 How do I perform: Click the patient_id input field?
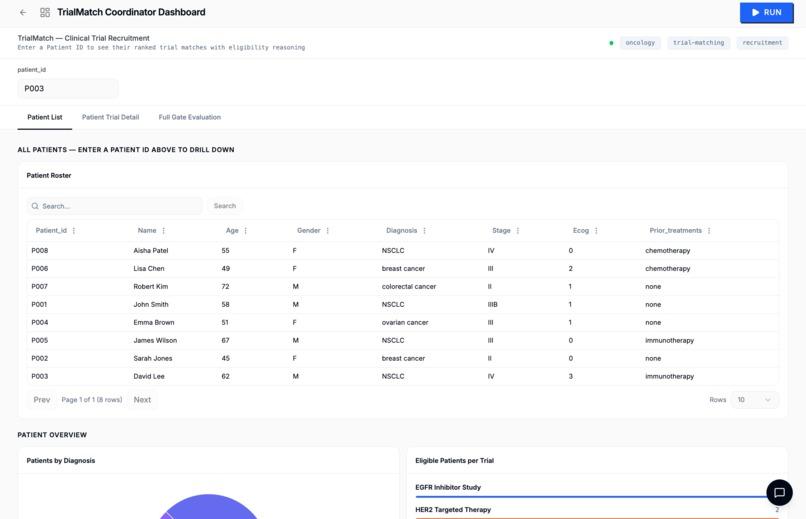[x=68, y=88]
